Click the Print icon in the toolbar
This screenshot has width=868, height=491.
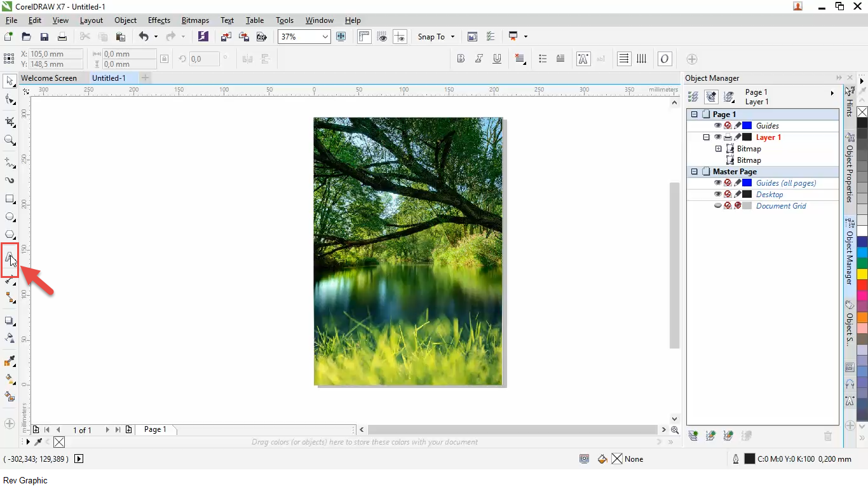click(x=62, y=37)
